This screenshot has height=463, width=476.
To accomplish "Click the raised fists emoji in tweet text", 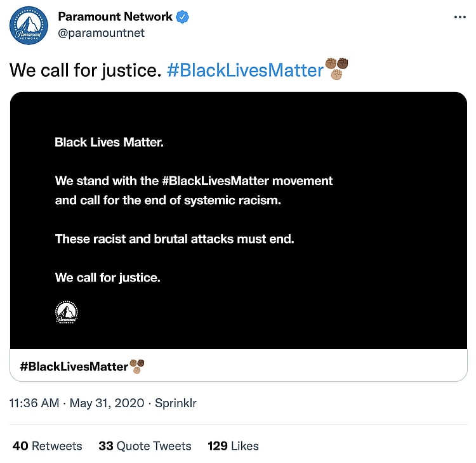I will click(336, 68).
